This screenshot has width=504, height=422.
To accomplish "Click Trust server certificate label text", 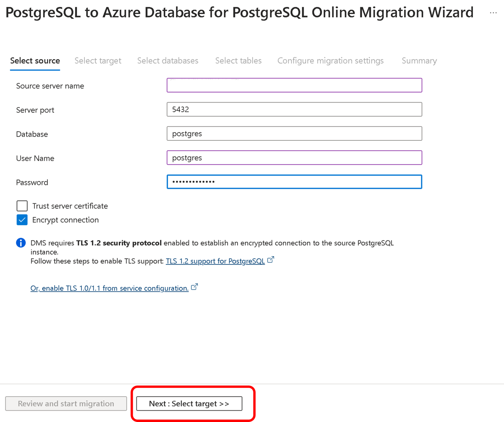I will point(70,206).
